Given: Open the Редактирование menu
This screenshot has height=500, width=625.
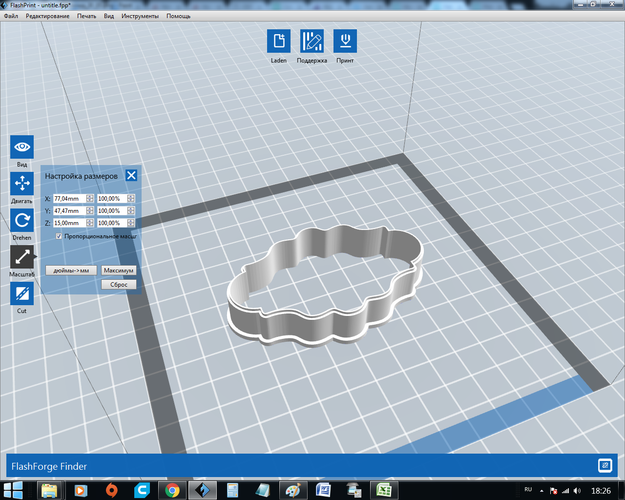Looking at the screenshot, I should tap(47, 16).
